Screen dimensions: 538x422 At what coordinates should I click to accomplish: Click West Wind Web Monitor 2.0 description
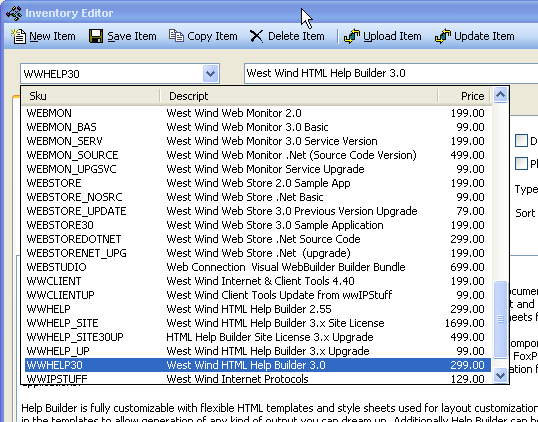pos(234,113)
